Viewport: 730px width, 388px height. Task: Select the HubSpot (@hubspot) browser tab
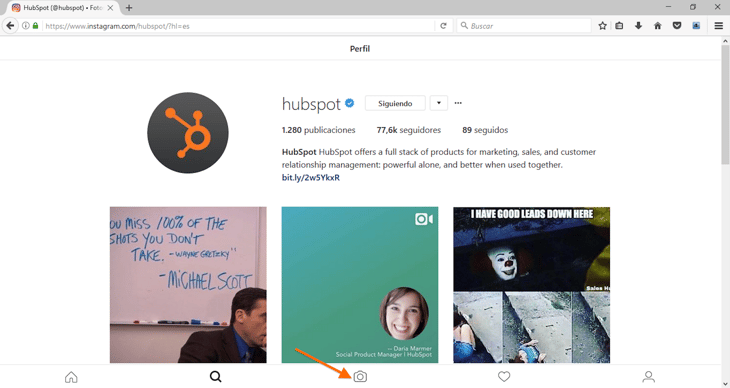(62, 8)
